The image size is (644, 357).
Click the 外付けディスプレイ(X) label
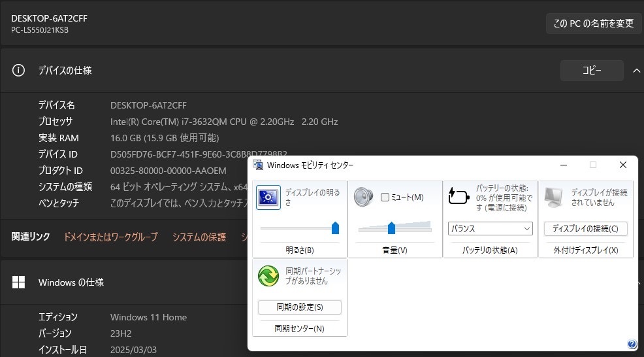point(586,250)
